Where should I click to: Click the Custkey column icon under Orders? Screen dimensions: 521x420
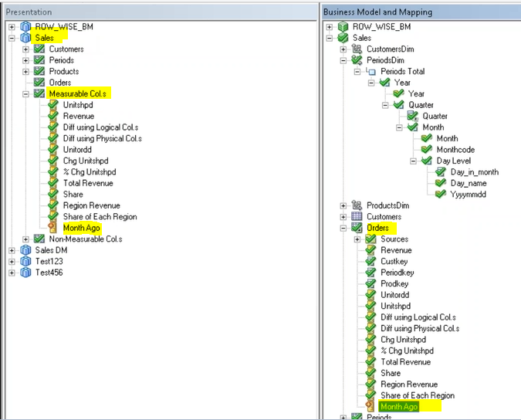(x=370, y=261)
